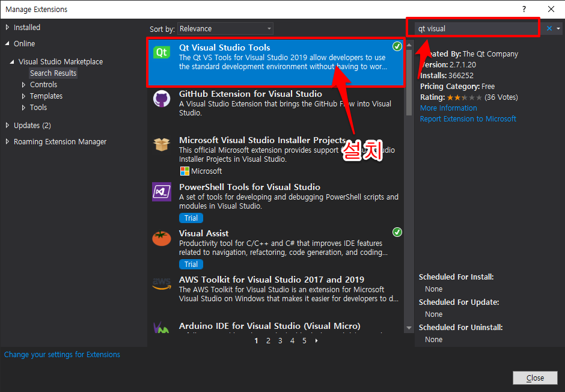Select Search Results in the tree
Screen dimensions: 565x392
53,73
